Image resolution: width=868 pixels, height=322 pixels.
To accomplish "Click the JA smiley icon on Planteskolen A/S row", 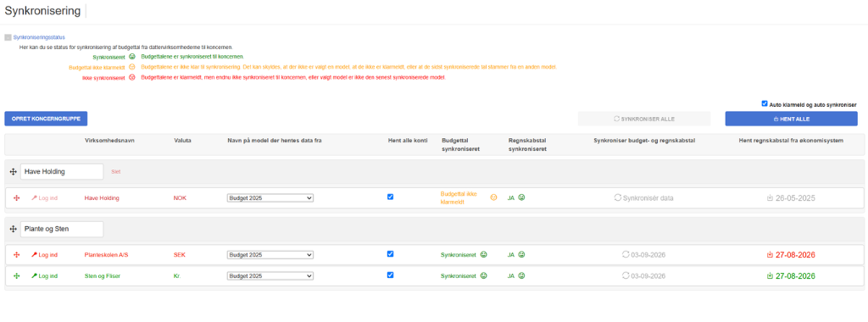I will click(521, 255).
